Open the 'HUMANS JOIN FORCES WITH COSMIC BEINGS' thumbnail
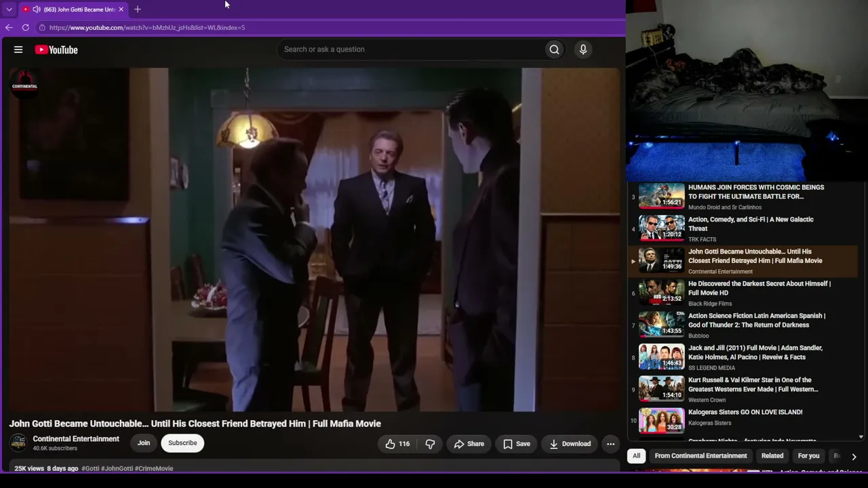The width and height of the screenshot is (868, 488). click(662, 196)
